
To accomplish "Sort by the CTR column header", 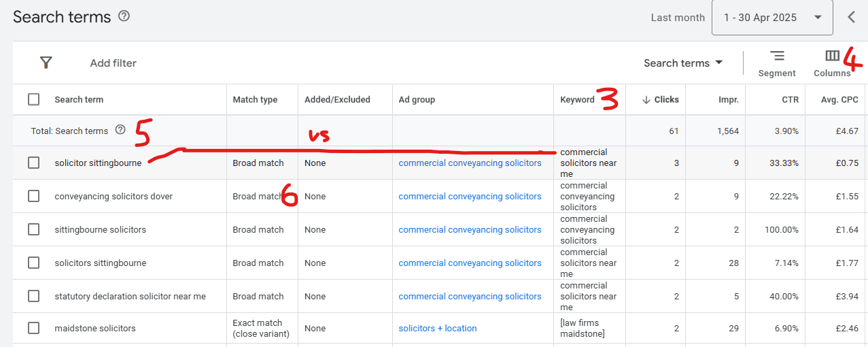I will 791,99.
